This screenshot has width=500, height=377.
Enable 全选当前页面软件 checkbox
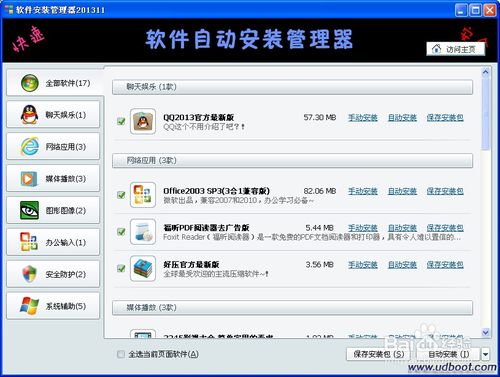tap(121, 354)
